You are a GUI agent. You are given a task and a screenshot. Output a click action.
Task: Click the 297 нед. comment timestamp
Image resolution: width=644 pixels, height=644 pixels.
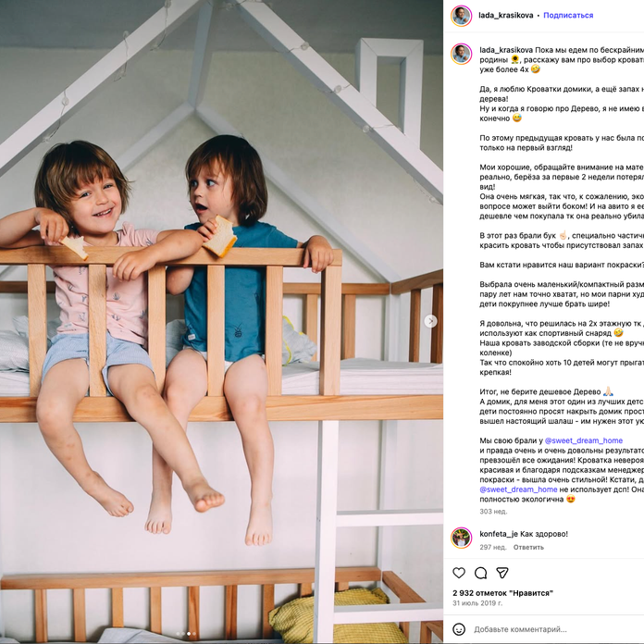click(x=493, y=547)
